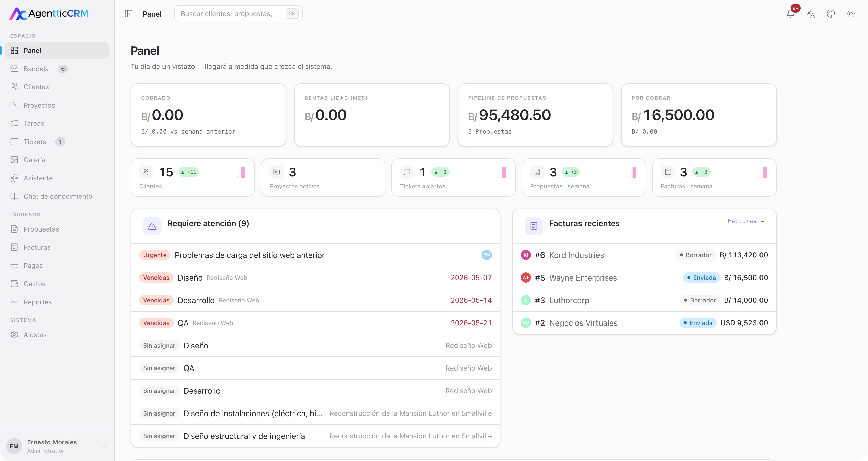The image size is (868, 461).
Task: Open unassigned Diseño estructural y de ingeniería
Action: [x=315, y=436]
